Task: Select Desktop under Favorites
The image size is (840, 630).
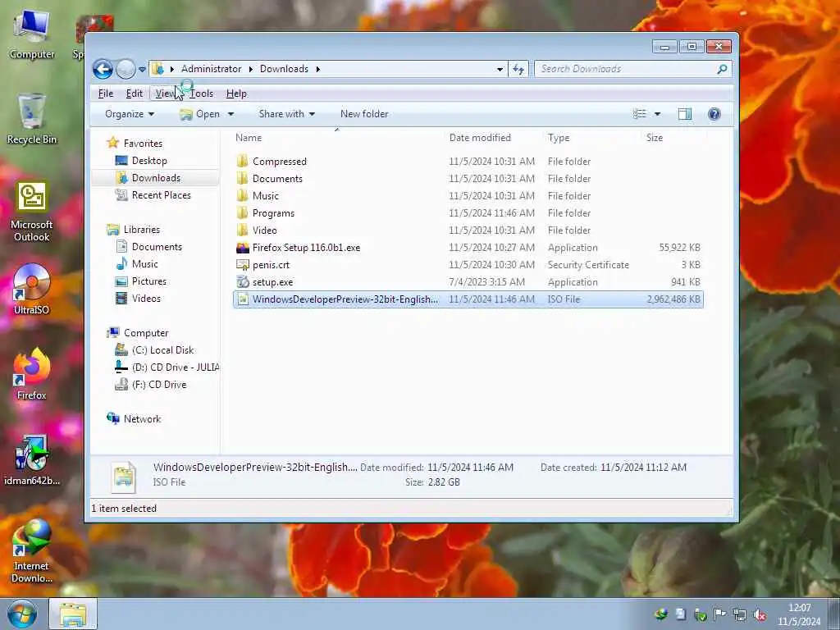Action: pyautogui.click(x=149, y=161)
